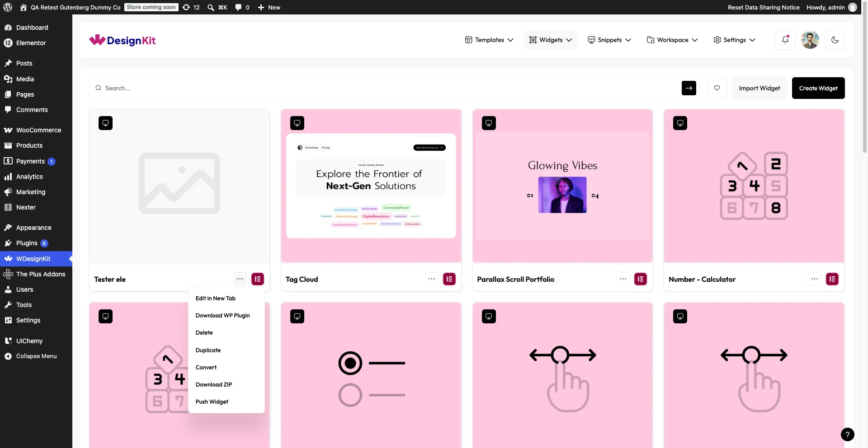Open WooCommerce in the sidebar
Viewport: 868px width, 448px height.
click(x=36, y=130)
